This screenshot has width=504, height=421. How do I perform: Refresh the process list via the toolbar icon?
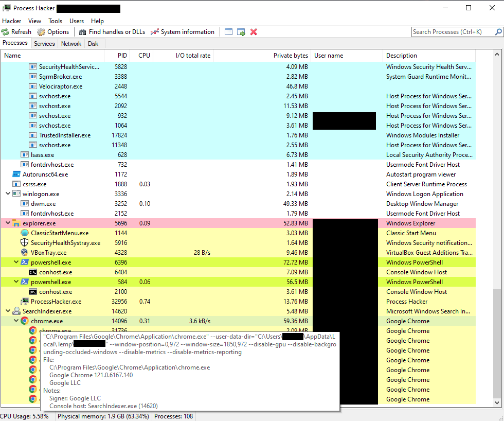(x=5, y=31)
